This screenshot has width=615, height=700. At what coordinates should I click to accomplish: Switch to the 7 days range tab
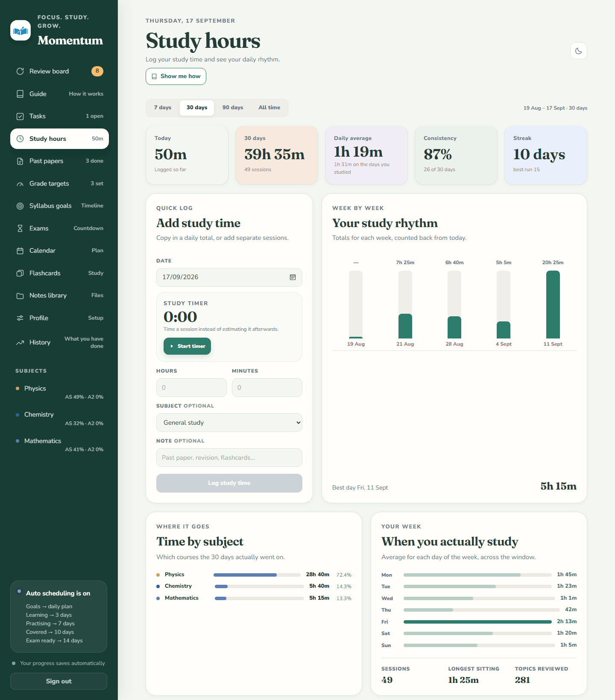pyautogui.click(x=163, y=108)
